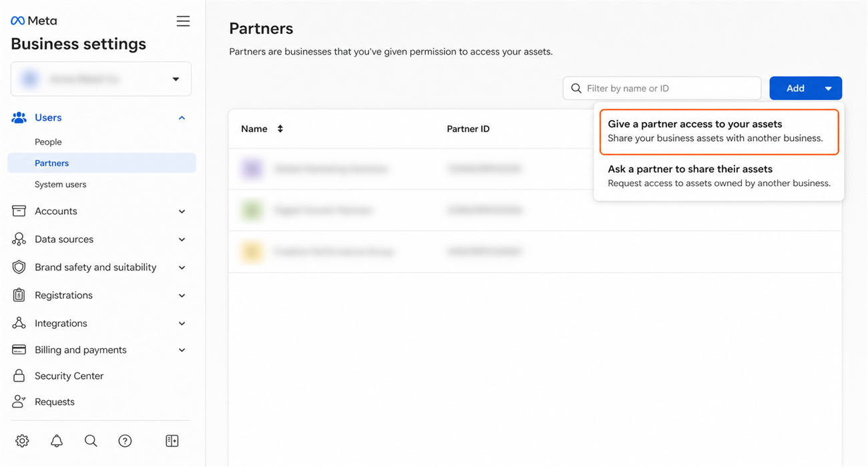This screenshot has height=467, width=868.
Task: Open the hamburger menu icon
Action: 183,21
